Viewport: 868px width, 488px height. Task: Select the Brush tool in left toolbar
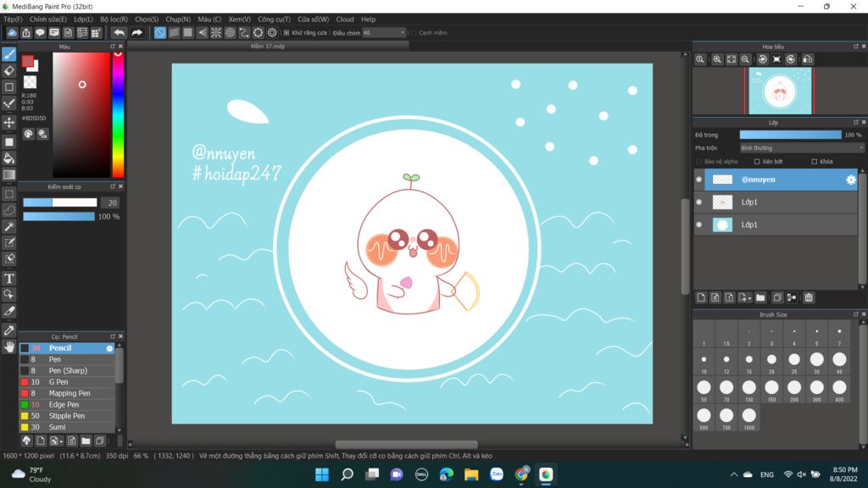[8, 54]
